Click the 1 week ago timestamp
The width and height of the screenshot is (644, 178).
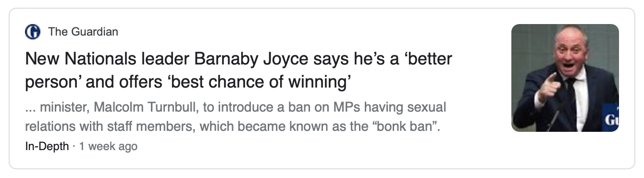(x=108, y=147)
